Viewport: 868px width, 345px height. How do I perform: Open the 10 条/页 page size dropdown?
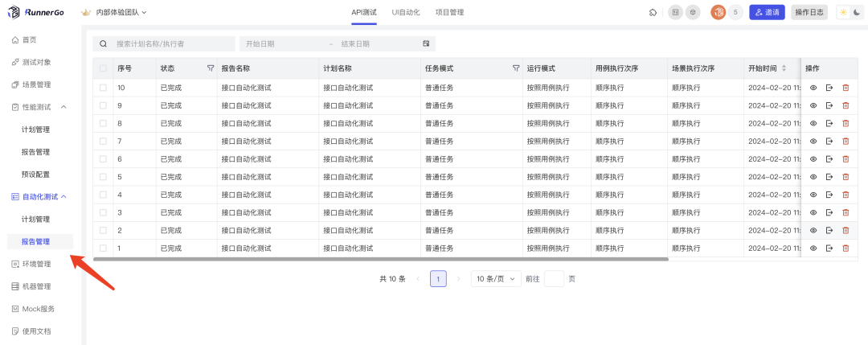point(496,278)
